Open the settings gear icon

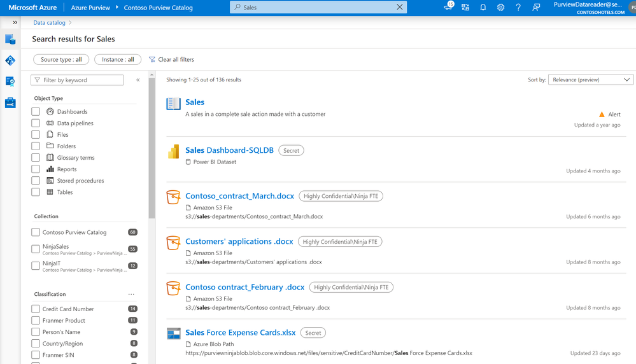(x=500, y=7)
